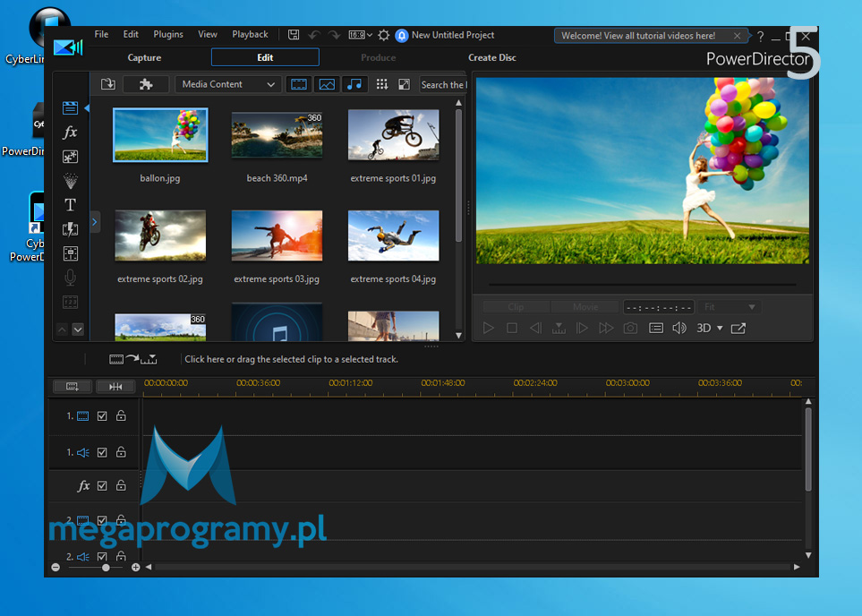Open the library menu grid icon
The image size is (862, 616).
381,84
